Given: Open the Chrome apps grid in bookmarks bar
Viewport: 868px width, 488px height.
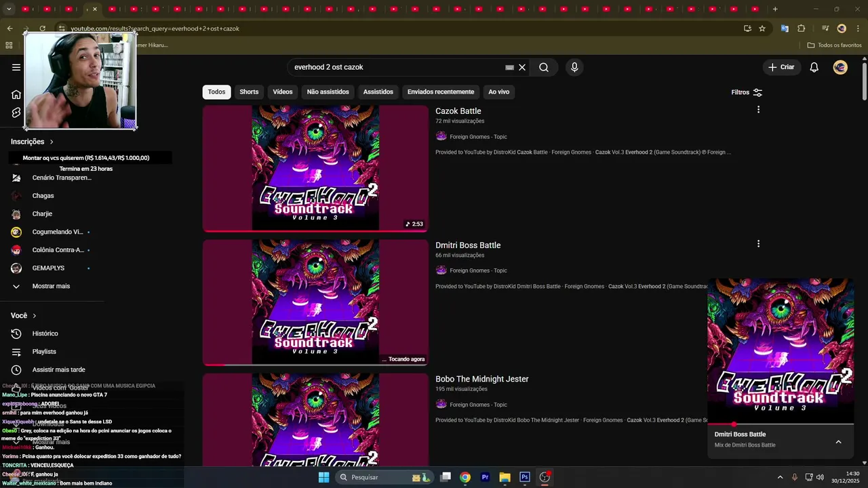Looking at the screenshot, I should [x=9, y=45].
